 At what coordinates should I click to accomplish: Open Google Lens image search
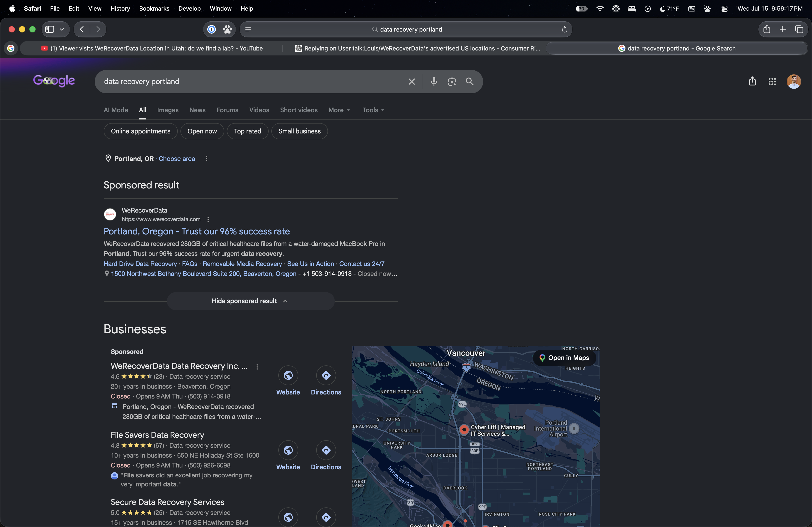click(x=452, y=81)
